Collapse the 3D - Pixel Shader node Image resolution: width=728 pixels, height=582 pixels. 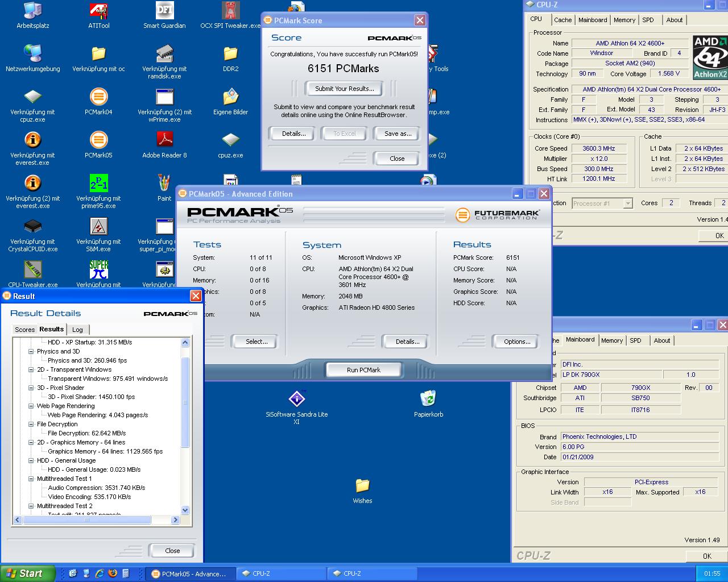point(31,388)
